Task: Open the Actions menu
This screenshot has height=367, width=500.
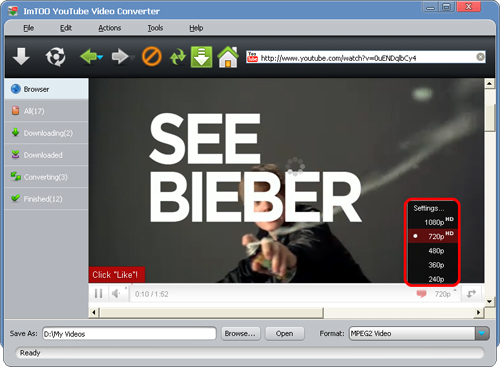Action: pyautogui.click(x=109, y=28)
